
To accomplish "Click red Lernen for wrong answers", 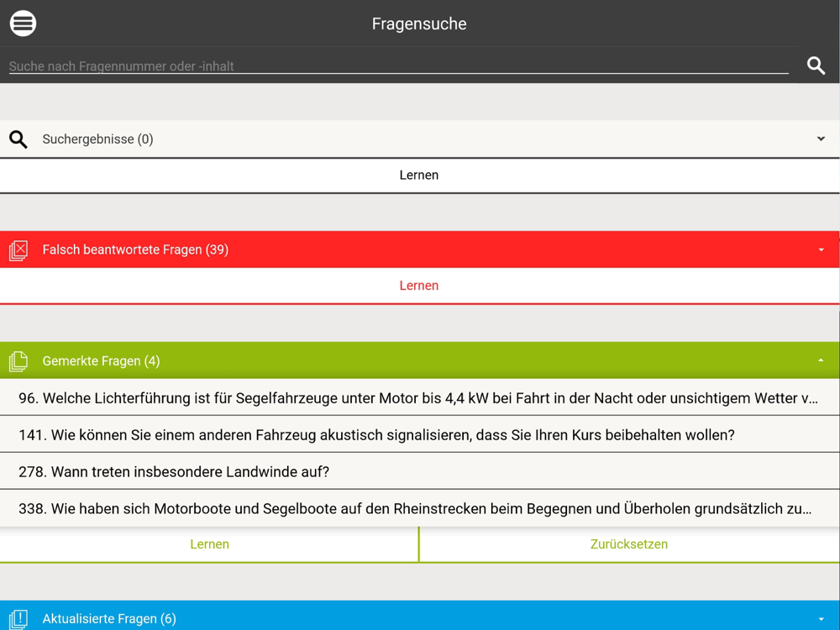I will pyautogui.click(x=419, y=286).
